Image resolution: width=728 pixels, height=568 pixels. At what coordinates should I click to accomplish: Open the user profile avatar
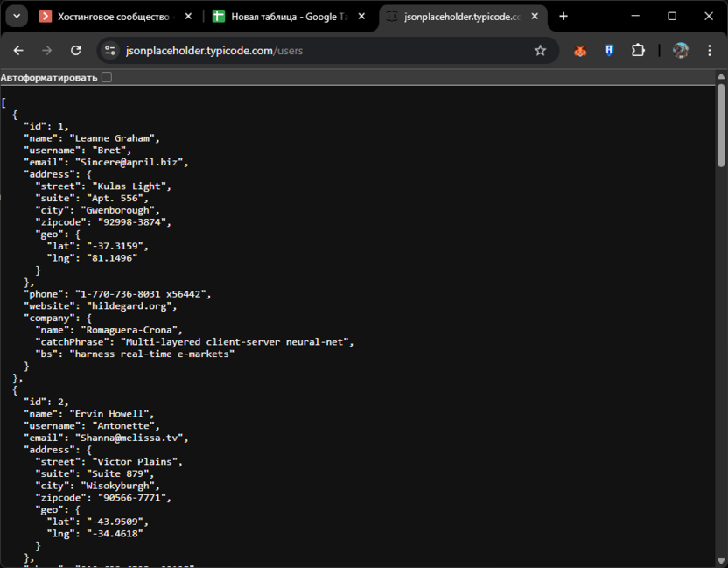(x=680, y=51)
